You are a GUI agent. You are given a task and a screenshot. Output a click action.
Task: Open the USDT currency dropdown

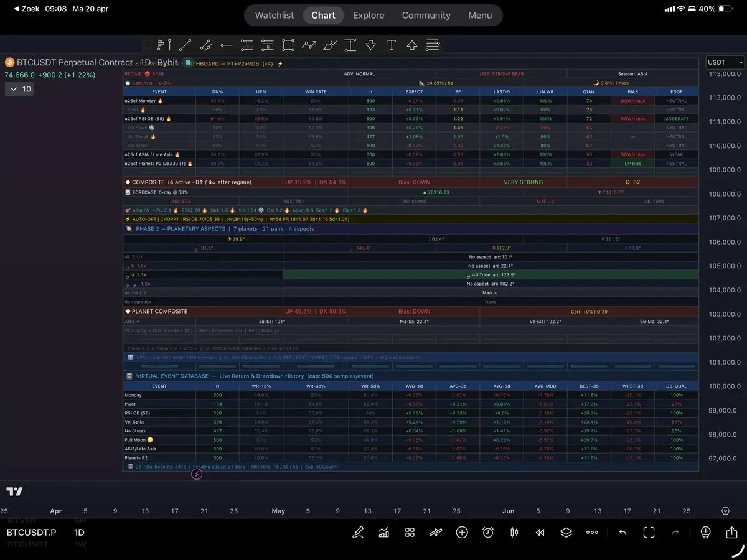(725, 62)
